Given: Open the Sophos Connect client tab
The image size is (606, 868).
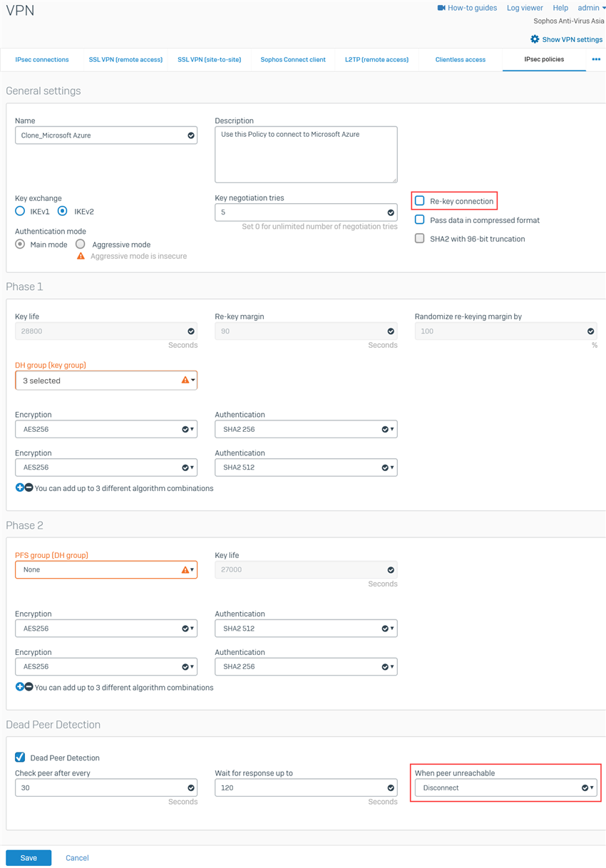Looking at the screenshot, I should click(293, 60).
